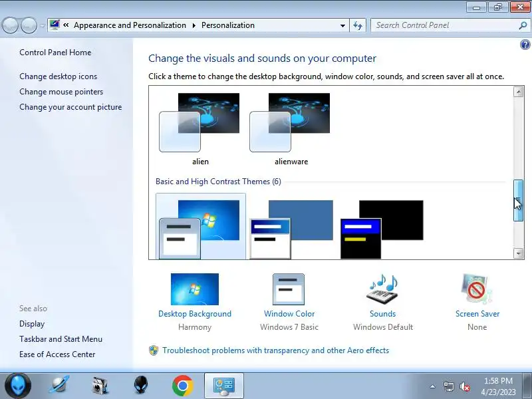Image resolution: width=532 pixels, height=399 pixels.
Task: Click the Forward navigation arrow
Action: 29,25
